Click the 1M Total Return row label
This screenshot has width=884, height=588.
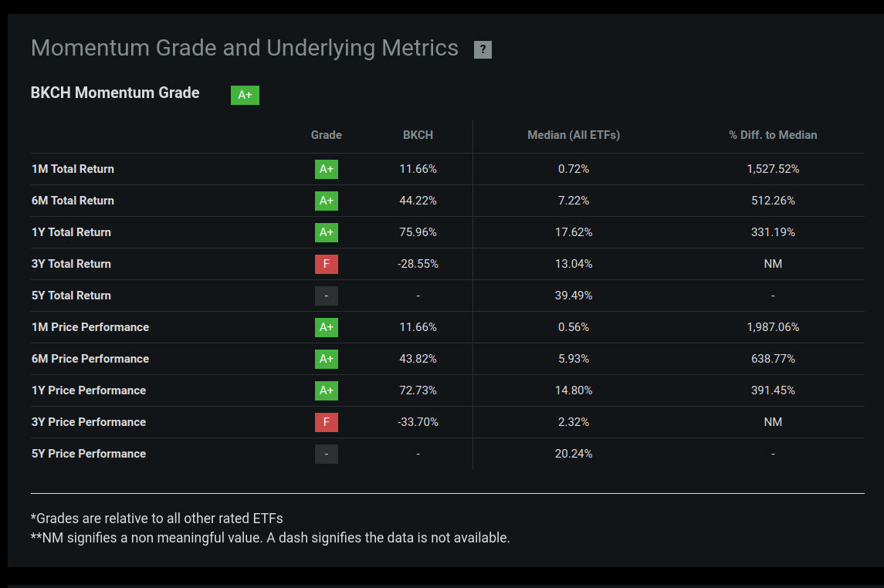[x=73, y=168]
